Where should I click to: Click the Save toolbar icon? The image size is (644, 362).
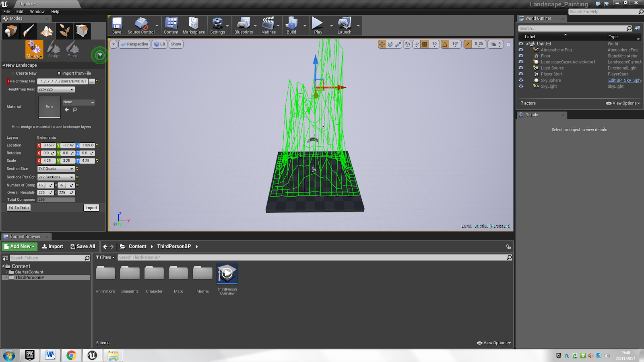coord(117,26)
